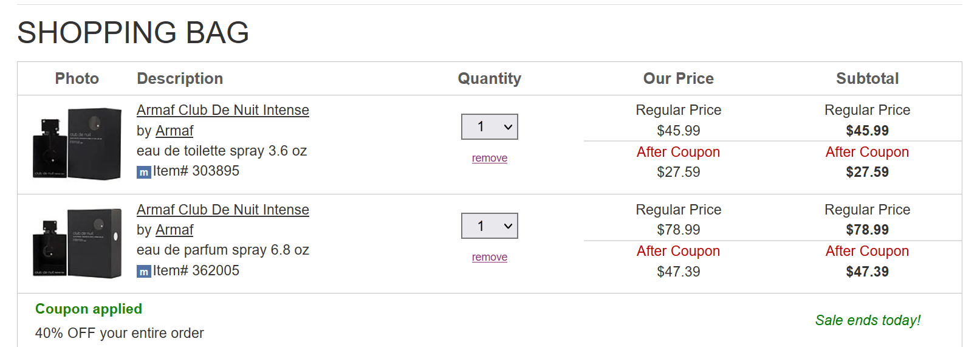The height and width of the screenshot is (347, 980).
Task: Click the Photo column header
Action: tap(77, 78)
